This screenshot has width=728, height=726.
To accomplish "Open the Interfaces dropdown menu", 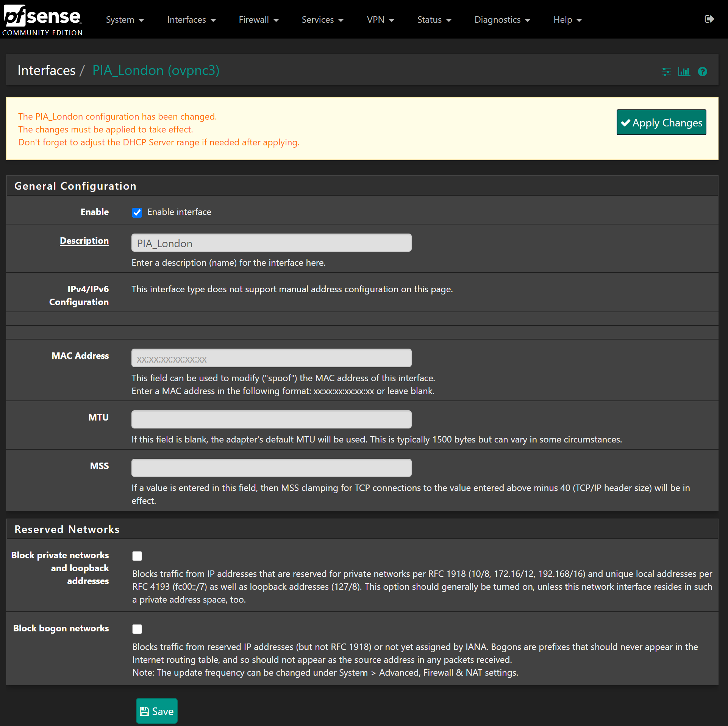I will [x=191, y=19].
